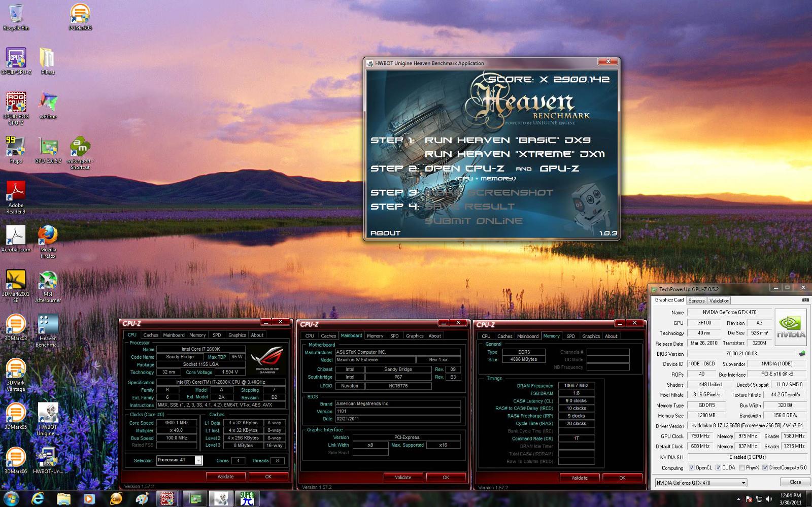Switch to the Sensors tab in GPU-Z
Viewport: 812px width, 507px height.
696,300
